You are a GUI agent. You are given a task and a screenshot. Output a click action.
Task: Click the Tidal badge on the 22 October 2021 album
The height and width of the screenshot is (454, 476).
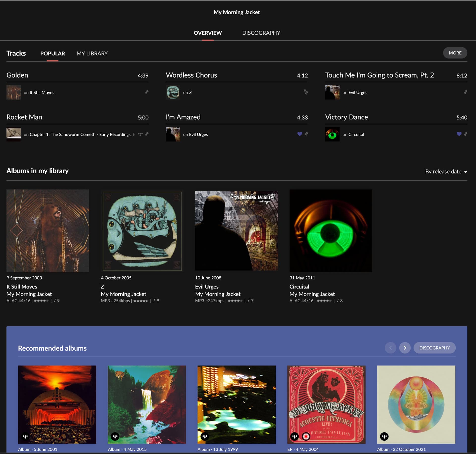pos(384,436)
